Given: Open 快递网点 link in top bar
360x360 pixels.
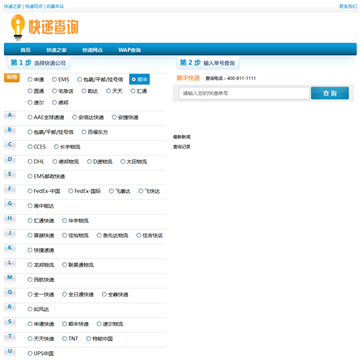Looking at the screenshot, I should 34,6.
